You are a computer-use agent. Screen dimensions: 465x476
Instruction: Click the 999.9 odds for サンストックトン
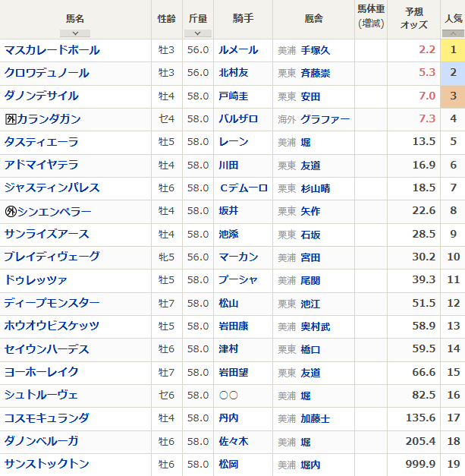point(419,464)
